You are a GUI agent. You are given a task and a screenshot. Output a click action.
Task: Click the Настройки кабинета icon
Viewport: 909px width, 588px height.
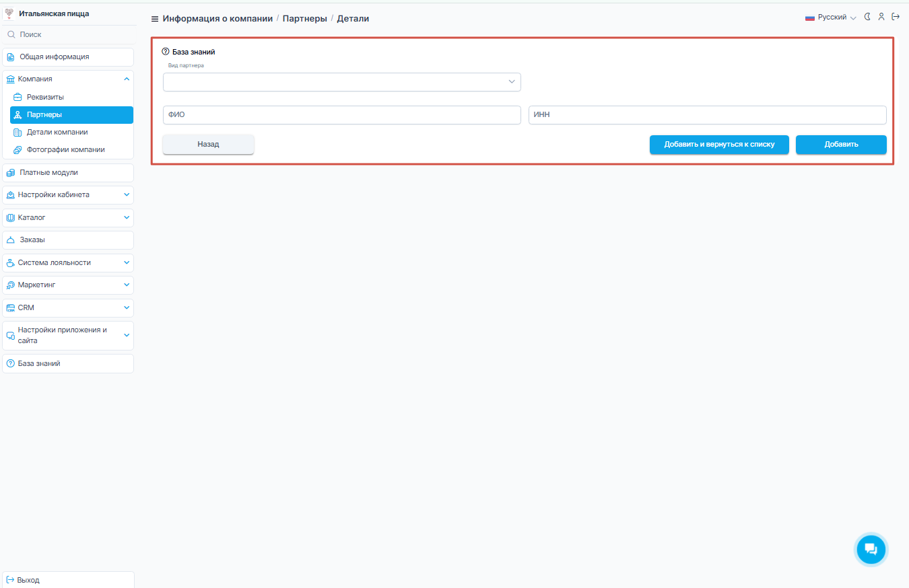[x=10, y=195]
